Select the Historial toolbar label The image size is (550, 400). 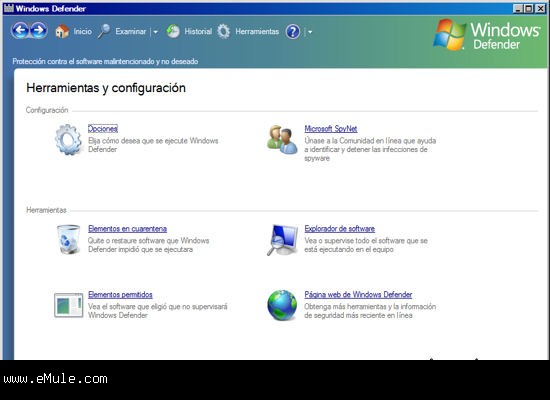(198, 32)
